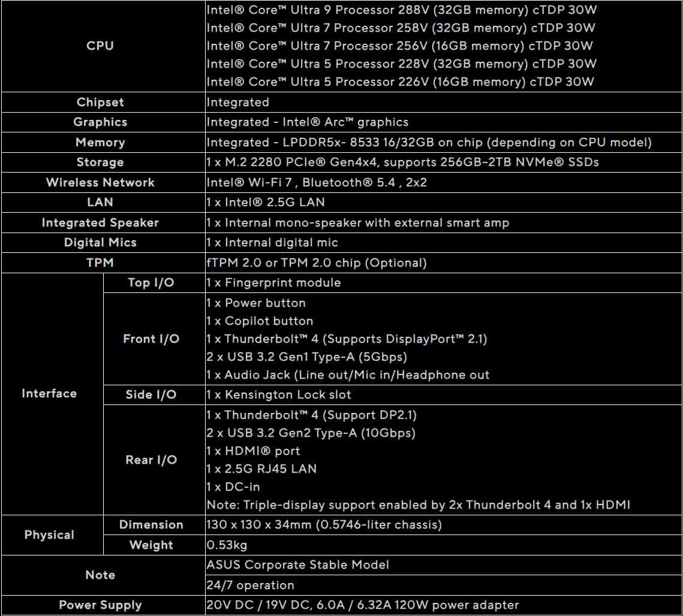
Task: Click 'fTPM 2.0 or TPM 2.0 chip' value
Action: (x=317, y=262)
